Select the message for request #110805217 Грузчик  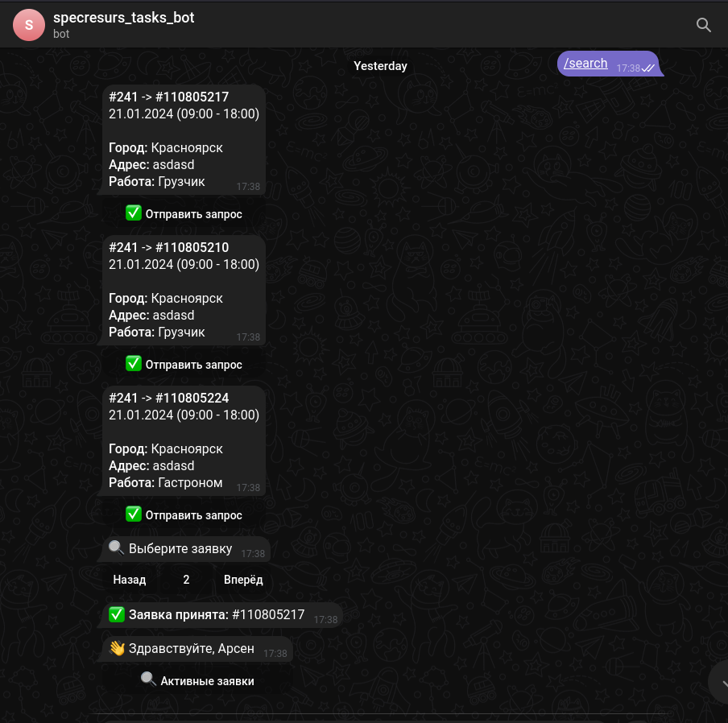tap(184, 139)
